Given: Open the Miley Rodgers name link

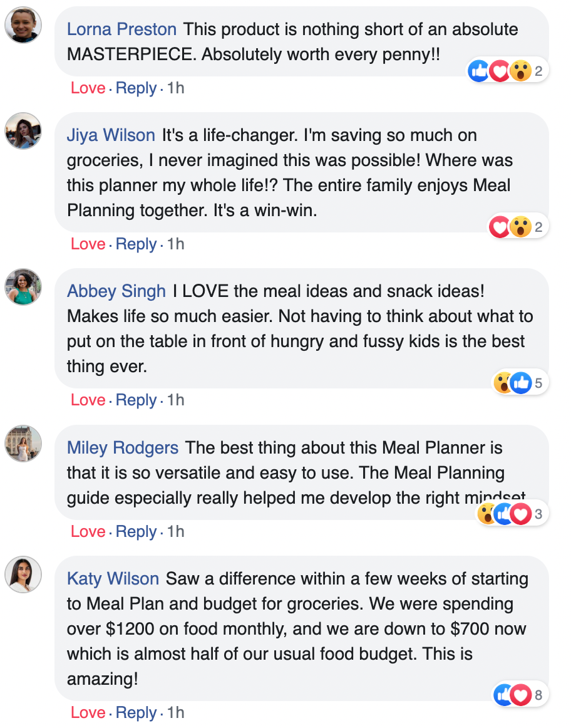Looking at the screenshot, I should point(123,448).
